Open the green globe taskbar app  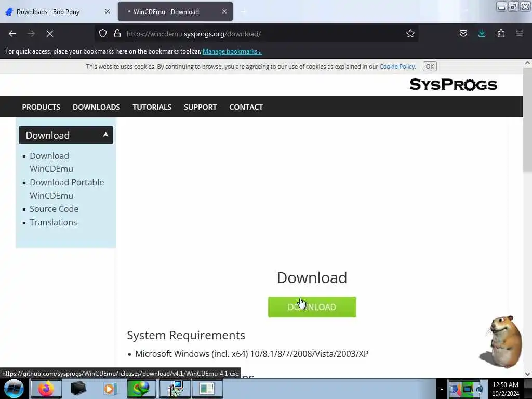(x=141, y=389)
